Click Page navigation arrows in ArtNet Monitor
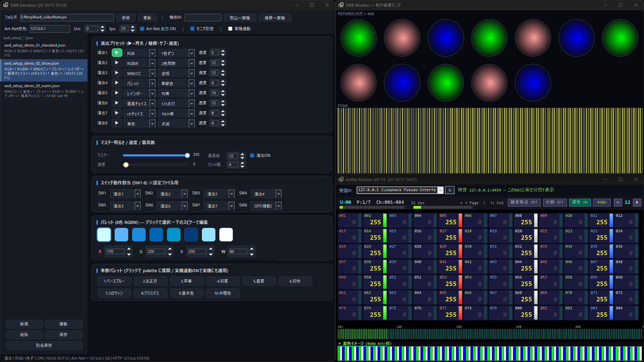The width and height of the screenshot is (644, 362). [x=464, y=203]
